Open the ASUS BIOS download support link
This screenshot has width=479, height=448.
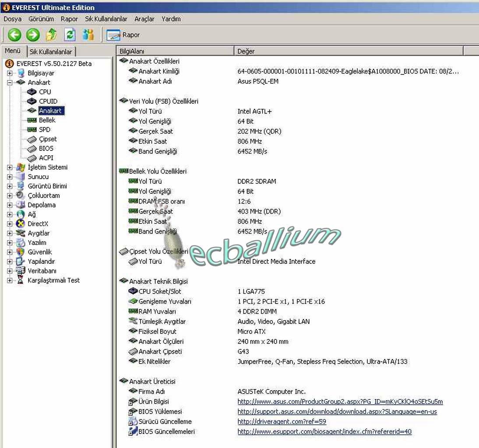[x=337, y=412]
